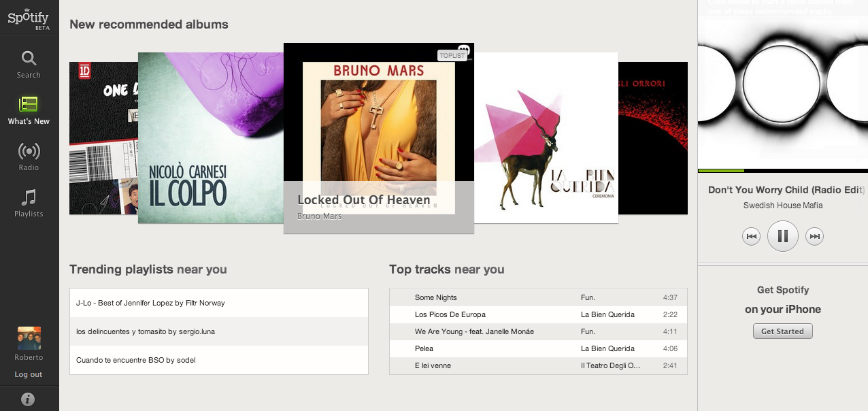Screen dimensions: 868x411
Task: Click the info icon at sidebar bottom
Action: point(29,399)
